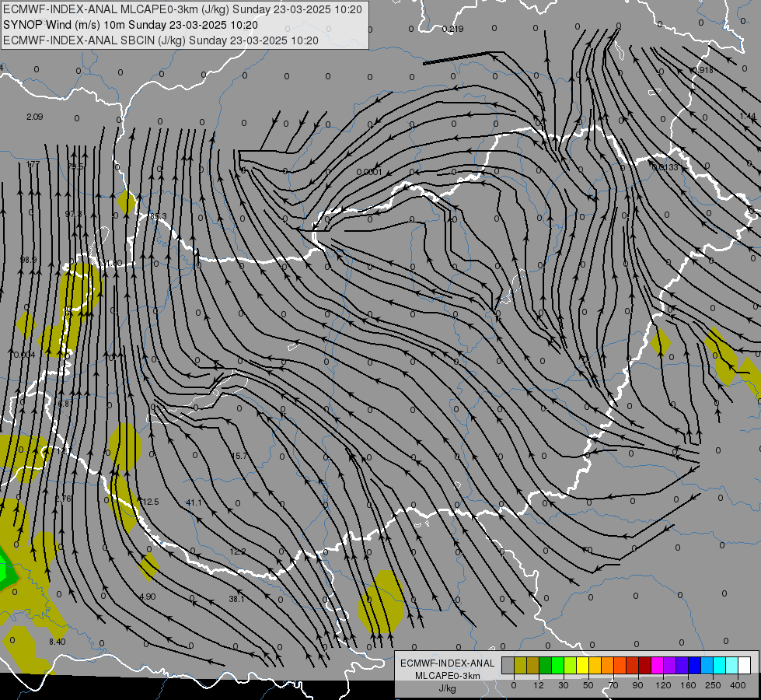Click the pure blue swatch right of the 160 tick

point(695,665)
